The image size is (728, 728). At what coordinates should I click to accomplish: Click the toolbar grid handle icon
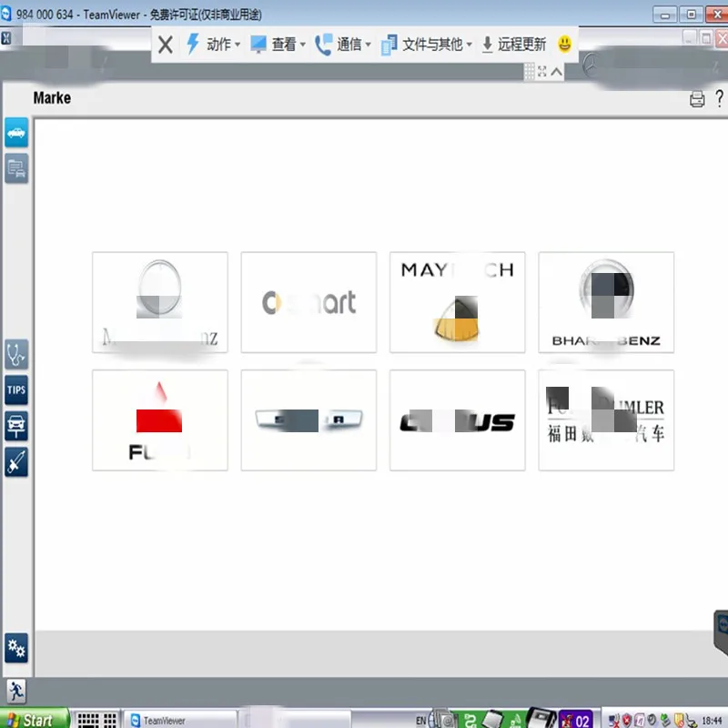pyautogui.click(x=530, y=72)
